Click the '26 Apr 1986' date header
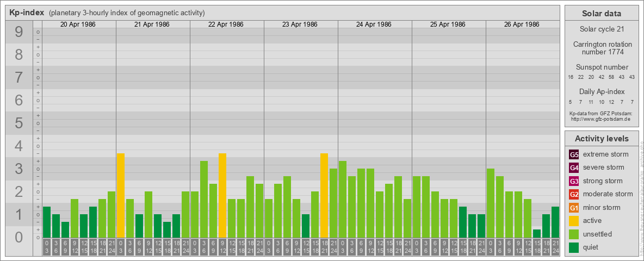The height and width of the screenshot is (261, 644). pyautogui.click(x=522, y=24)
